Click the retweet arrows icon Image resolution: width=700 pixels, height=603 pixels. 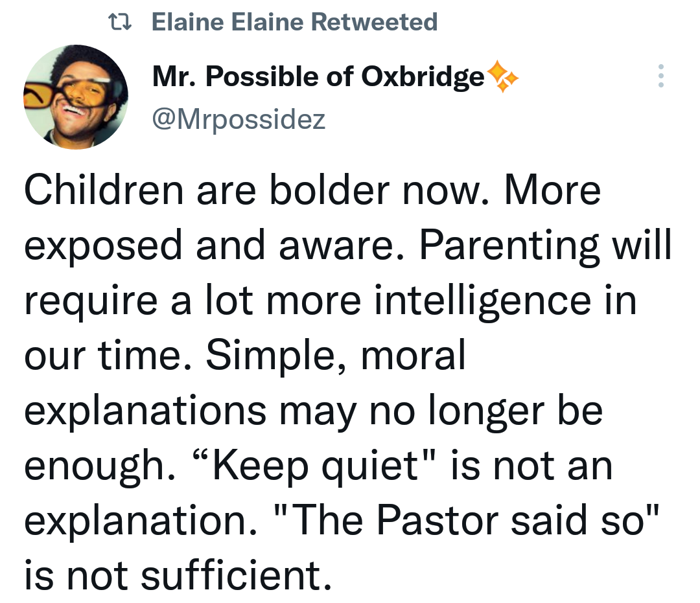click(120, 22)
